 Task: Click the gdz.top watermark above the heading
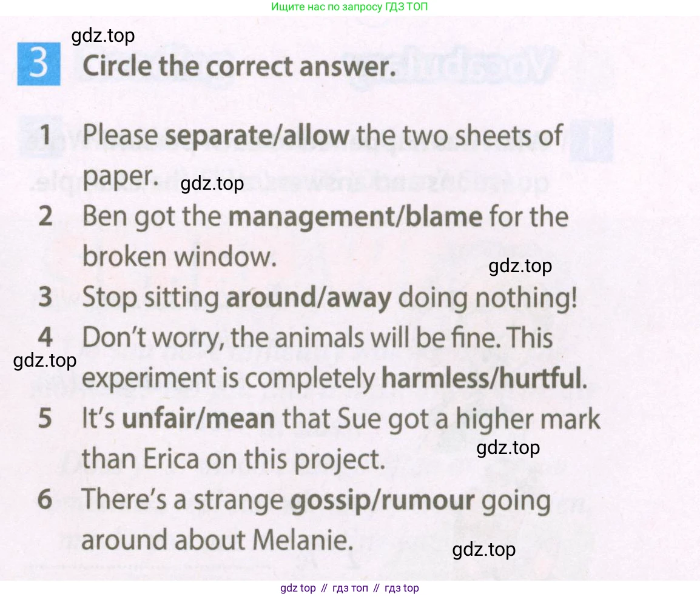click(103, 36)
